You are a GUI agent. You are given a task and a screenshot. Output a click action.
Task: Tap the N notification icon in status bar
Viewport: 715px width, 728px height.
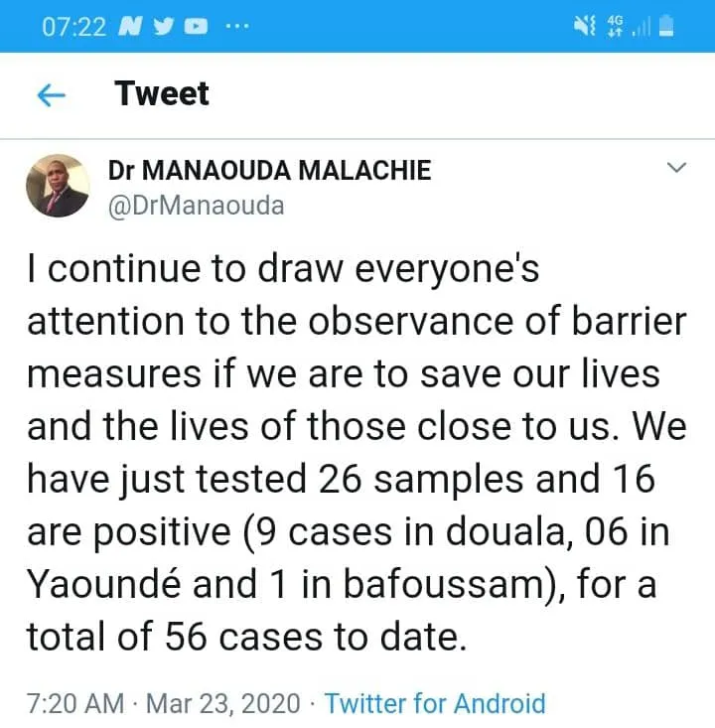coord(130,27)
